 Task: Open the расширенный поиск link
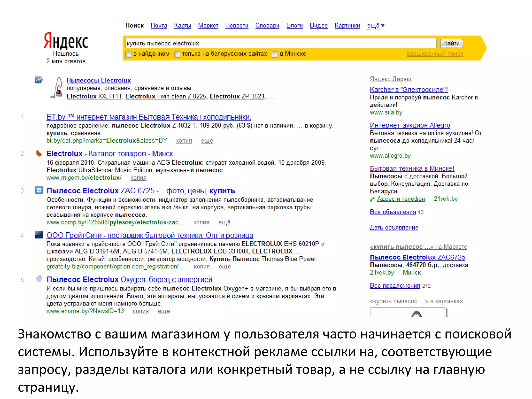pos(435,54)
